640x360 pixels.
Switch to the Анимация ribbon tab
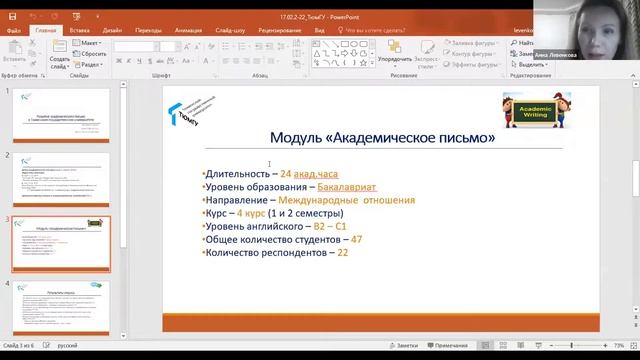(188, 30)
